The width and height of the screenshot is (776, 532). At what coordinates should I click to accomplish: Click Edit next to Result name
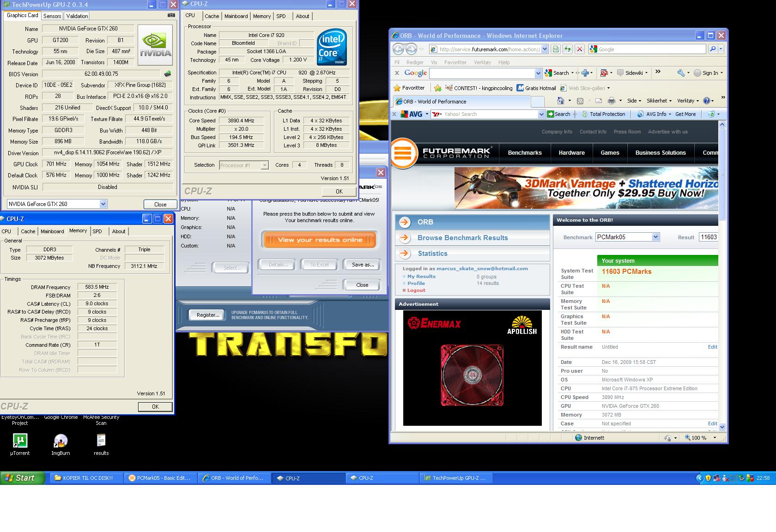pyautogui.click(x=713, y=347)
